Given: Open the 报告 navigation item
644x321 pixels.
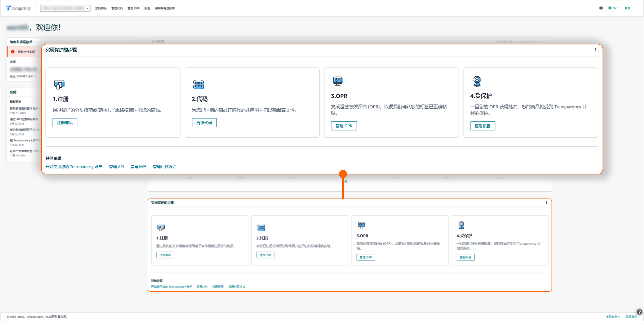Looking at the screenshot, I should (147, 8).
